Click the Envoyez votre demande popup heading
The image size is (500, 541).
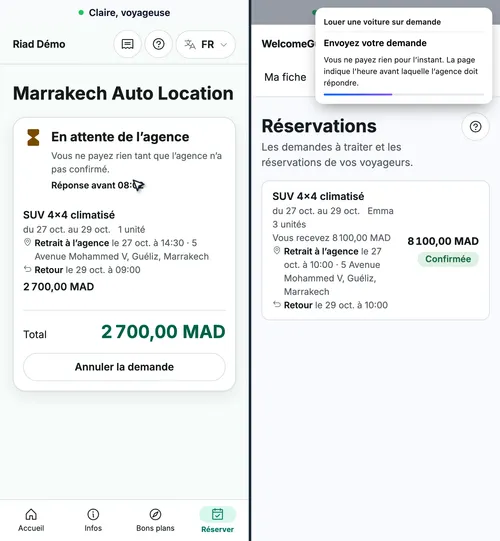pos(375,43)
